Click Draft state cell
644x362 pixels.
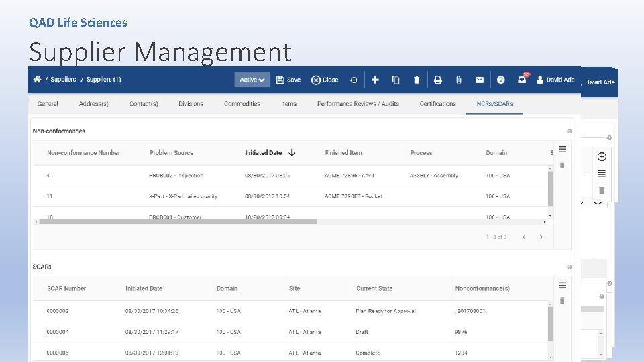click(x=362, y=332)
